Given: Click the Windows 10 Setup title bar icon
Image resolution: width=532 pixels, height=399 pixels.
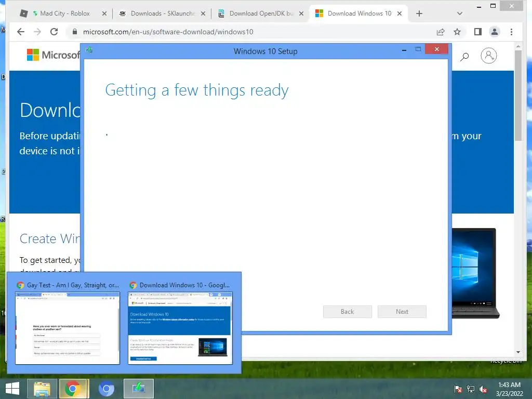Looking at the screenshot, I should coord(89,50).
